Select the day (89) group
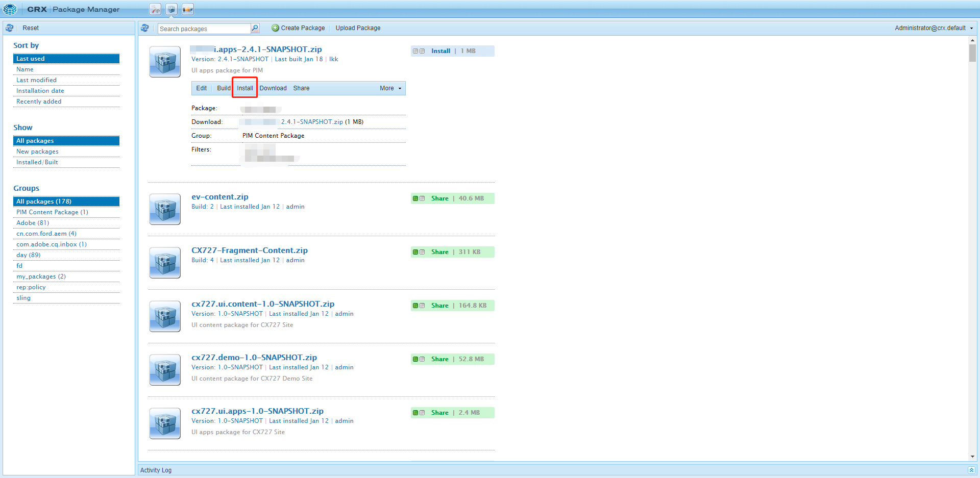The image size is (980, 478). click(66, 255)
